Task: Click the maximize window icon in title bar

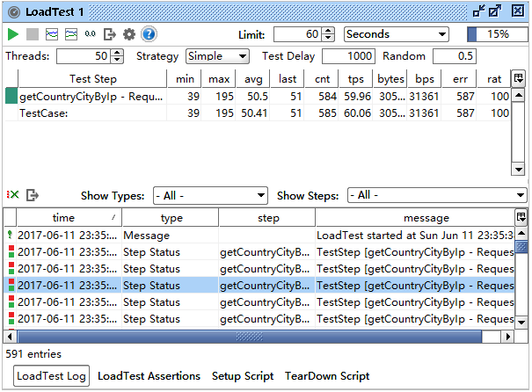Action: click(494, 11)
